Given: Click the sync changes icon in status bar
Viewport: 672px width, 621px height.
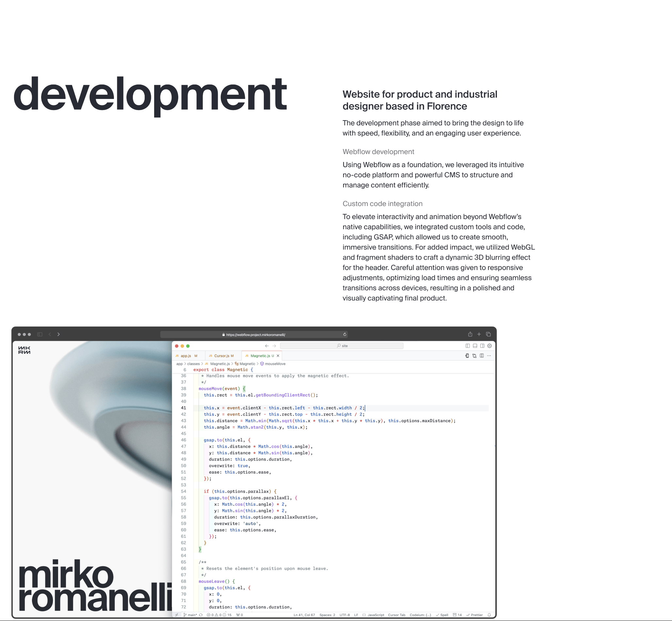Looking at the screenshot, I should pyautogui.click(x=201, y=615).
